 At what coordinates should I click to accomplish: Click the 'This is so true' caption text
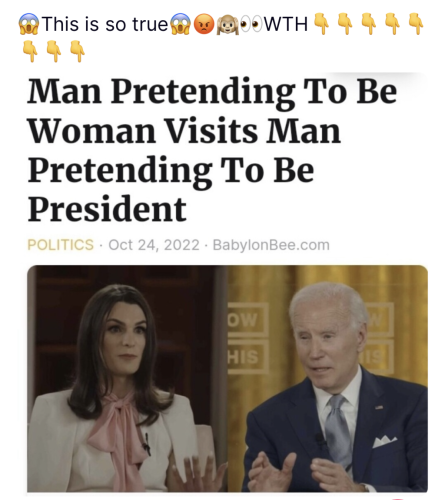(x=105, y=24)
